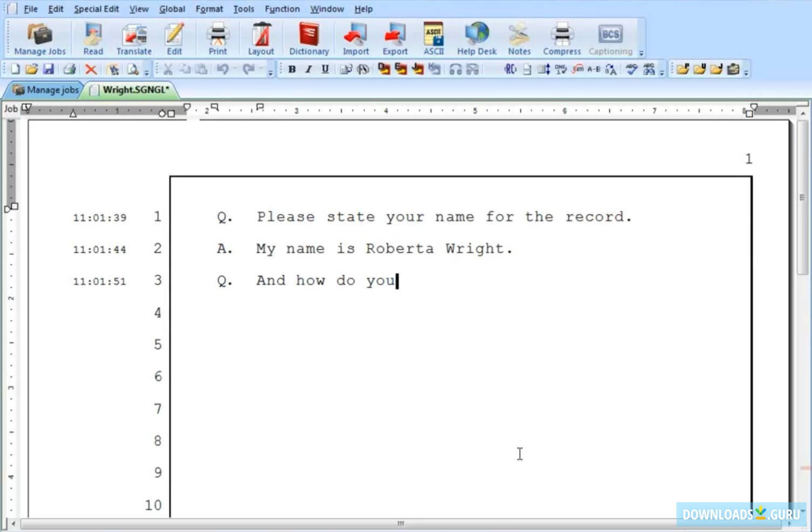
Task: Click the Import icon
Action: 356,39
